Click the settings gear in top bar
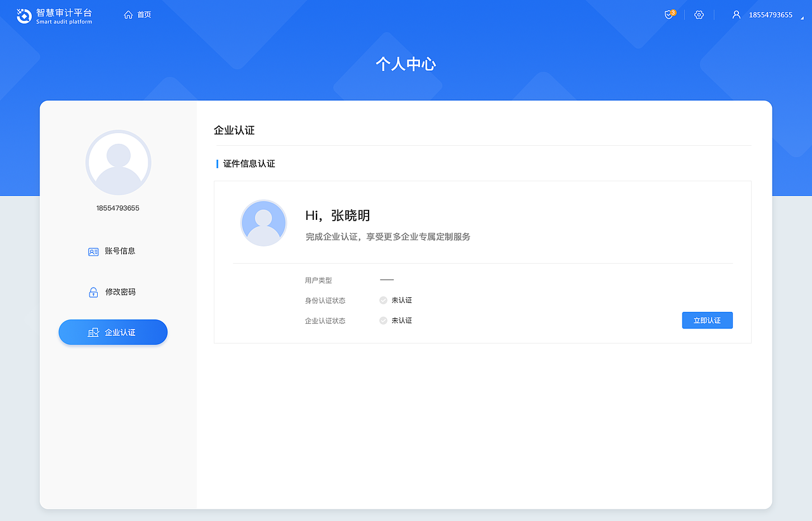 698,15
